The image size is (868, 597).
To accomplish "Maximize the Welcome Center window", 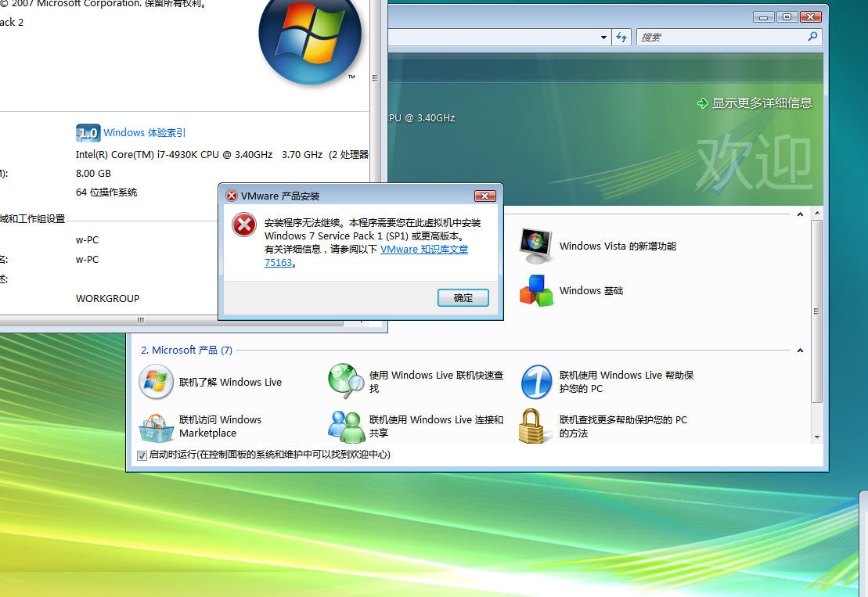I will (787, 17).
